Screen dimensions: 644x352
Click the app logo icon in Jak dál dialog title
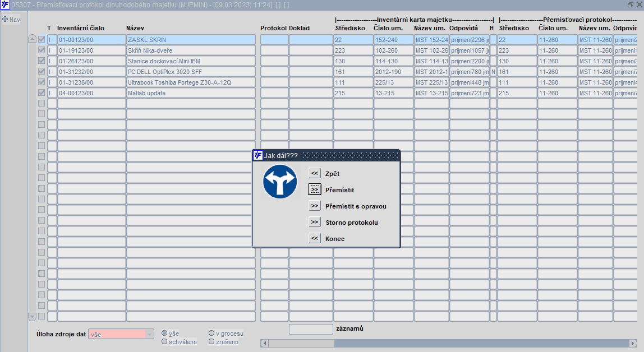(257, 155)
